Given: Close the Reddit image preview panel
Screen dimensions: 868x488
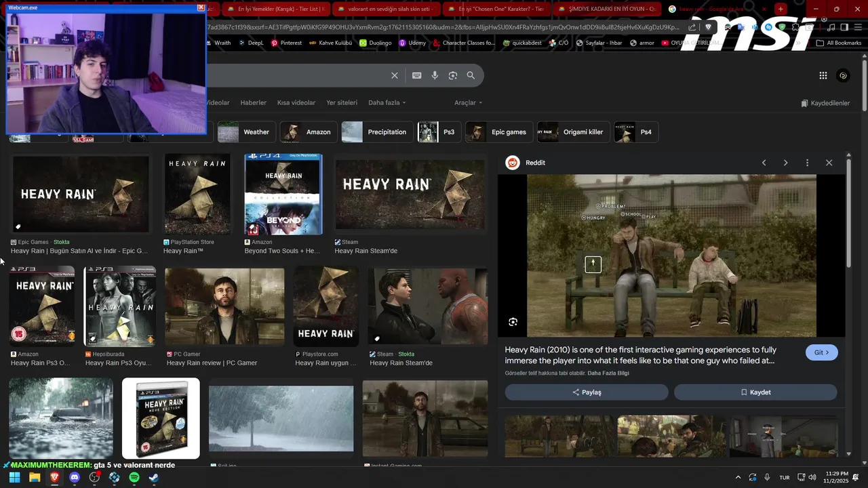Looking at the screenshot, I should pyautogui.click(x=829, y=163).
